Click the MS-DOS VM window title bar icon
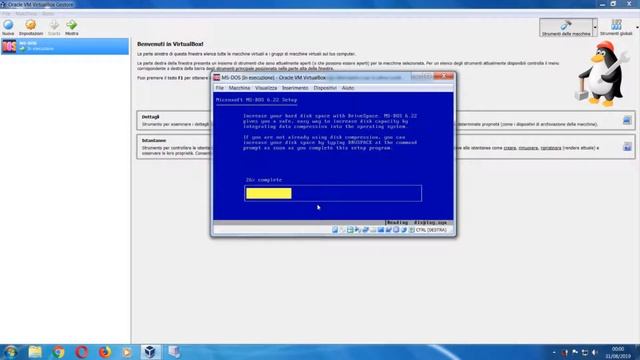This screenshot has height=360, width=640. click(x=217, y=77)
